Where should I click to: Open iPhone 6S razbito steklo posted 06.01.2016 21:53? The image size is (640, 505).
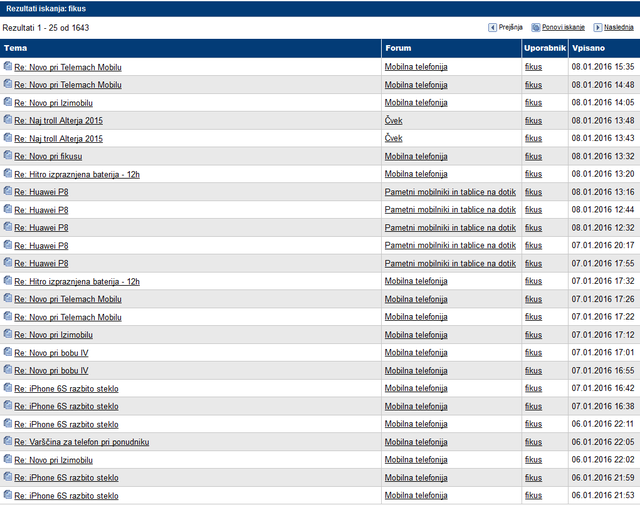66,496
